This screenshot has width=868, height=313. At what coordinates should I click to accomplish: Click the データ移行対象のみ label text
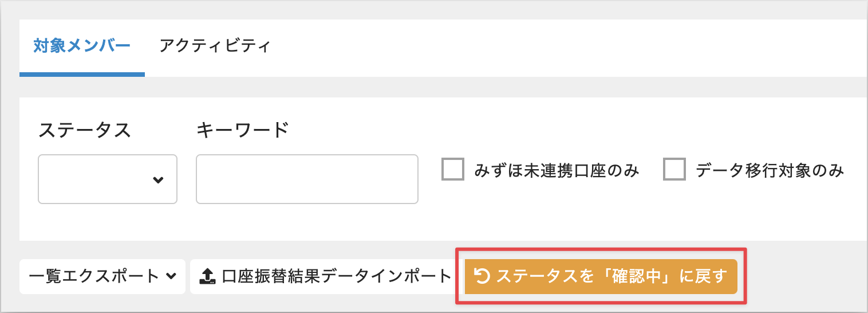pos(770,170)
